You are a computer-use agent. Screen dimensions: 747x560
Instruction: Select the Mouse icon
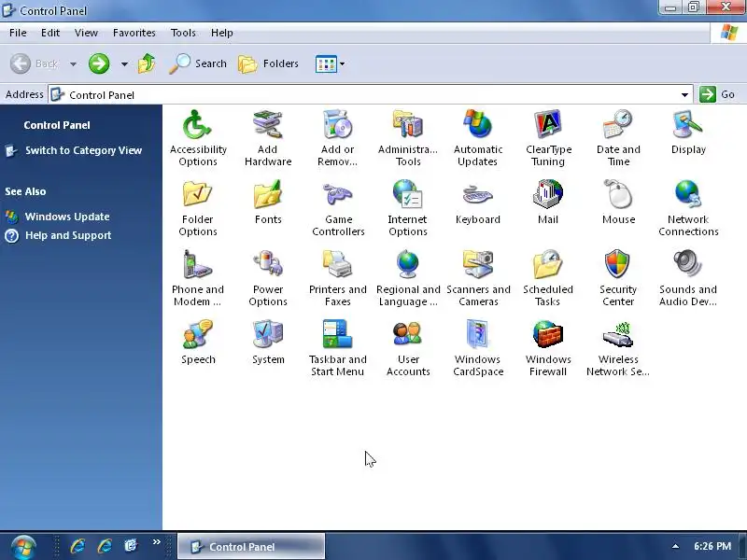coord(618,194)
